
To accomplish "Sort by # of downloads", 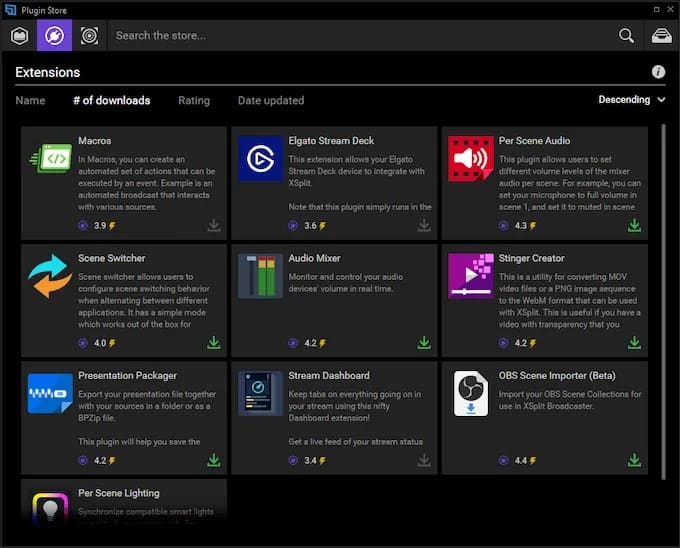I will [x=111, y=100].
